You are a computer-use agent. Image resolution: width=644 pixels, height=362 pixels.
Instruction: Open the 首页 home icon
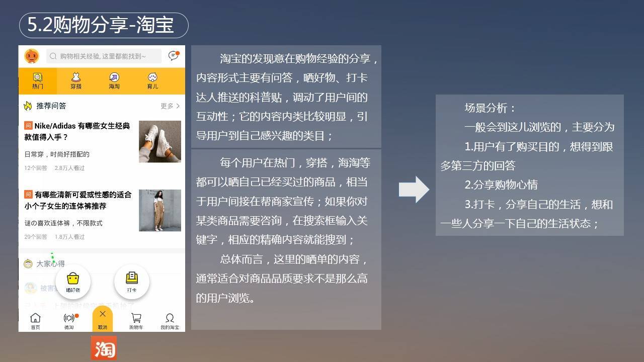pyautogui.click(x=35, y=319)
